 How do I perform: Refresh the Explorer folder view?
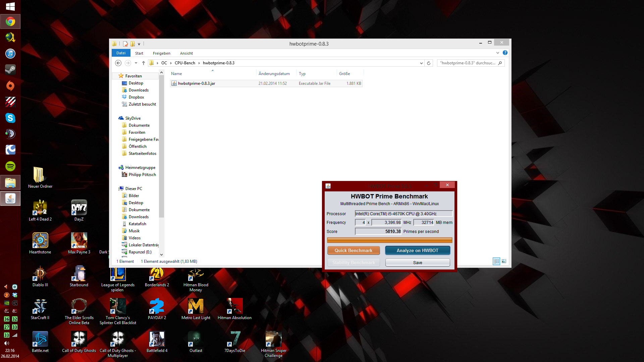(429, 63)
